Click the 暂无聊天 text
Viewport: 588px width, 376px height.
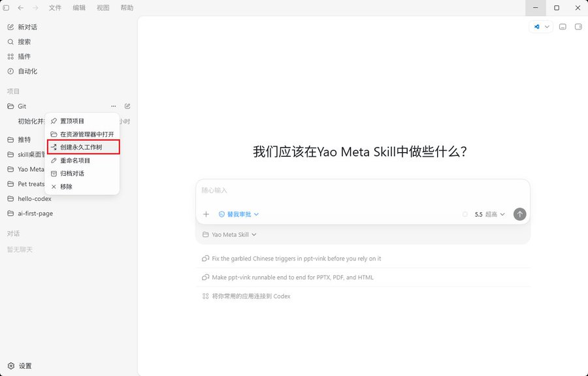pyautogui.click(x=20, y=249)
